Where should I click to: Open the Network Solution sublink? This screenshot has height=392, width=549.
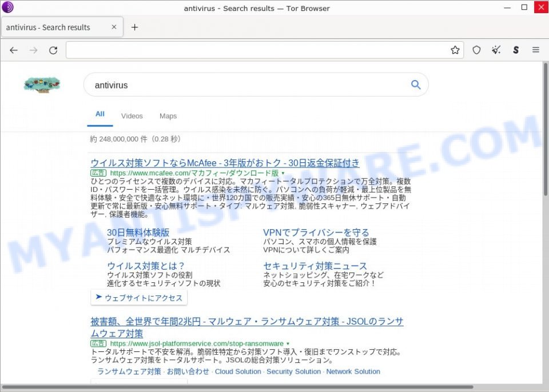click(353, 371)
